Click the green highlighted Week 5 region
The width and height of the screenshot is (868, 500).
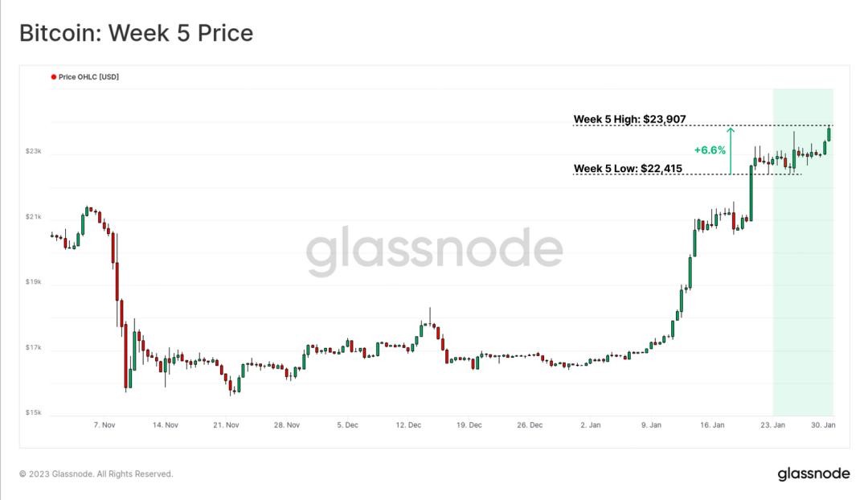[803, 252]
